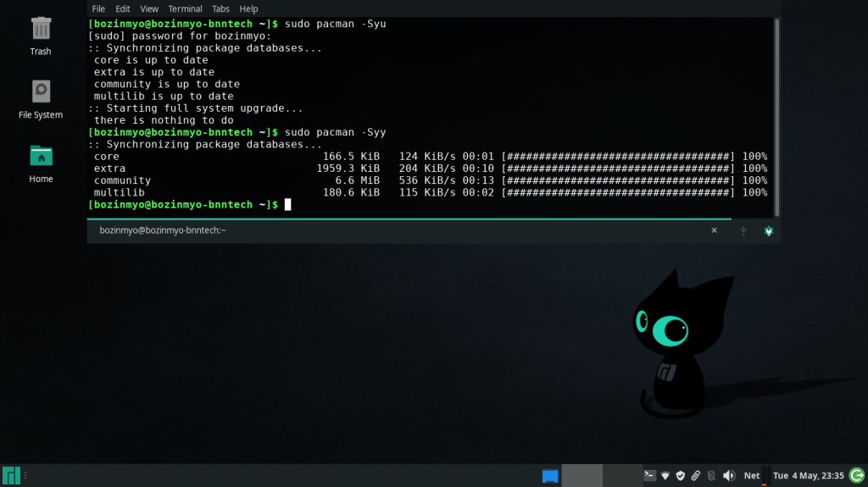
Task: Open the Terminal menu
Action: [x=185, y=8]
